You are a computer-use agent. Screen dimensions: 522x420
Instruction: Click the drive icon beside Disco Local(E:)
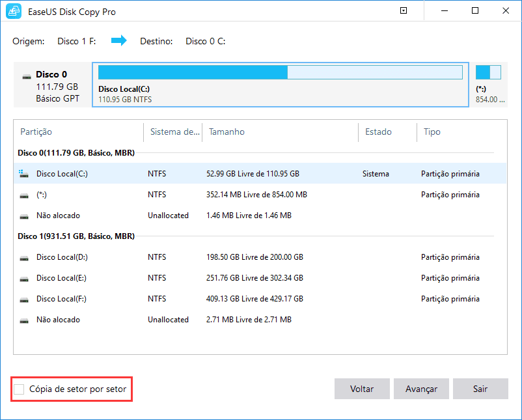pos(24,279)
